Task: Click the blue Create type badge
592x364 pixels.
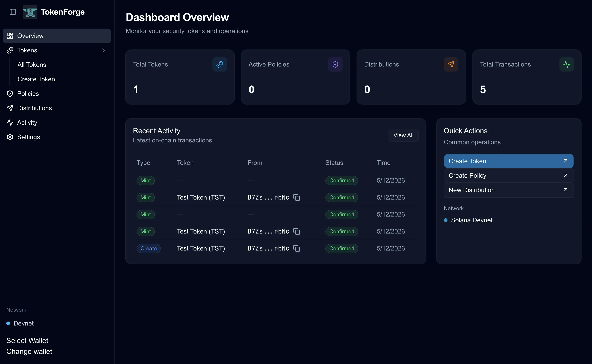Action: click(x=149, y=248)
